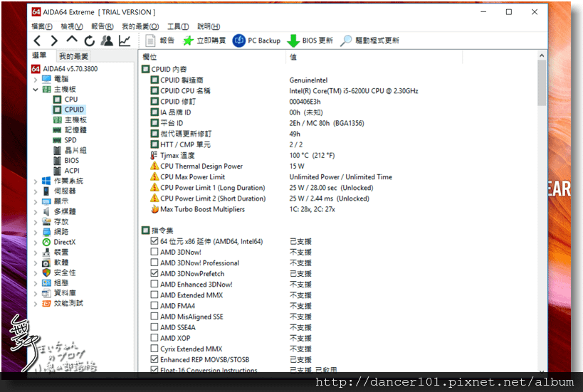Expand the 多媒體 tree node

click(x=36, y=212)
